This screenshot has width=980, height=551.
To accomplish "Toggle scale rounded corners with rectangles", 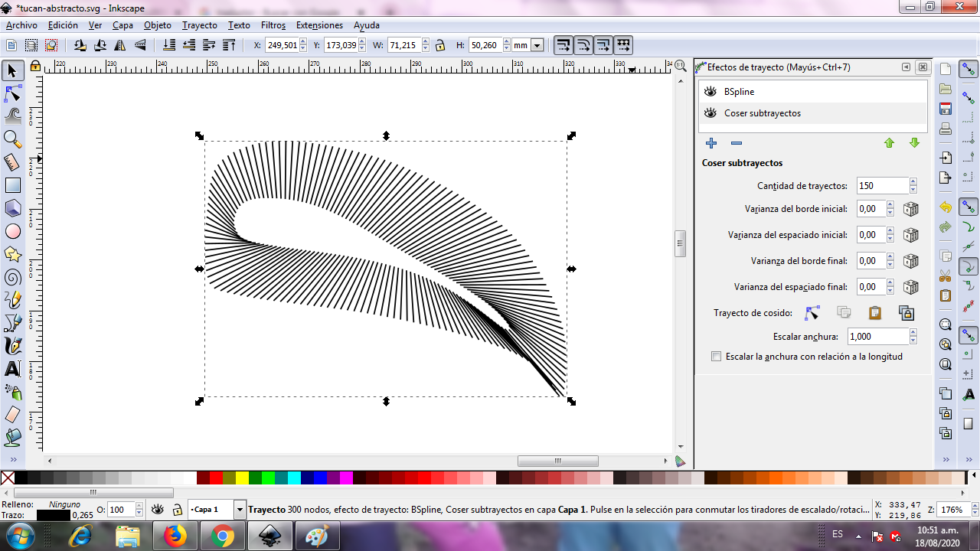I will point(583,45).
